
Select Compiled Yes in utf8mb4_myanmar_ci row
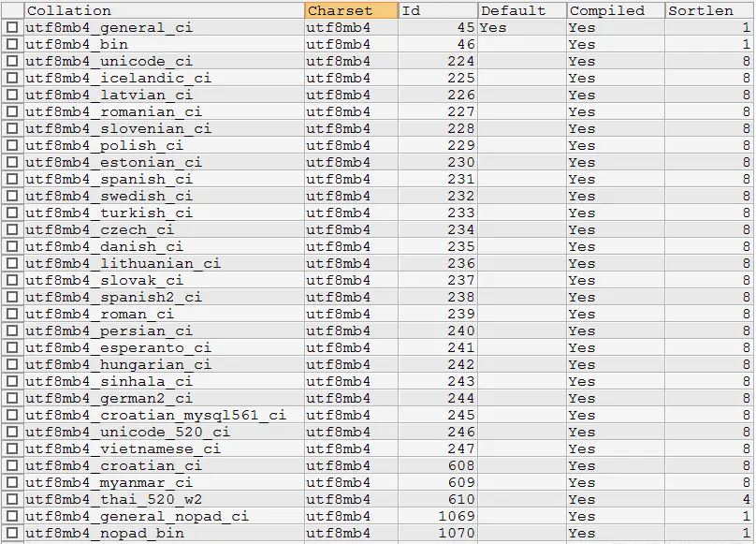tap(616, 482)
